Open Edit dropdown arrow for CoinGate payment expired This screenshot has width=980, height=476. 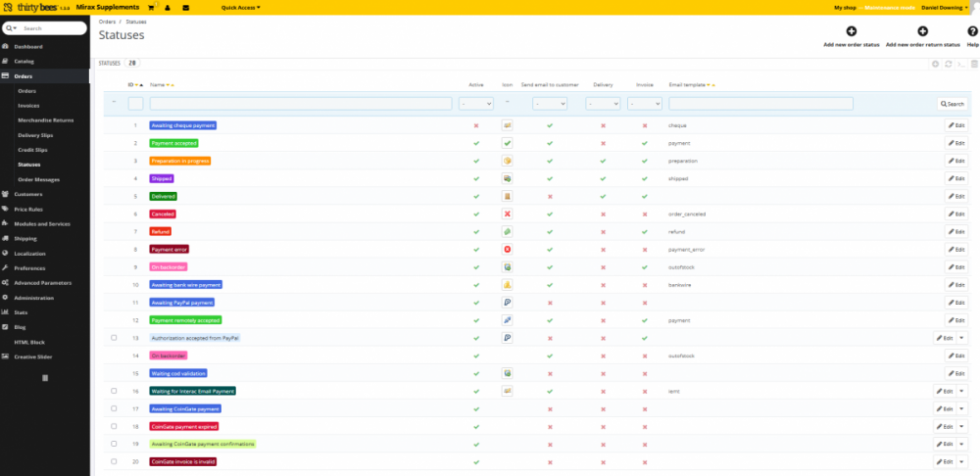click(x=961, y=426)
